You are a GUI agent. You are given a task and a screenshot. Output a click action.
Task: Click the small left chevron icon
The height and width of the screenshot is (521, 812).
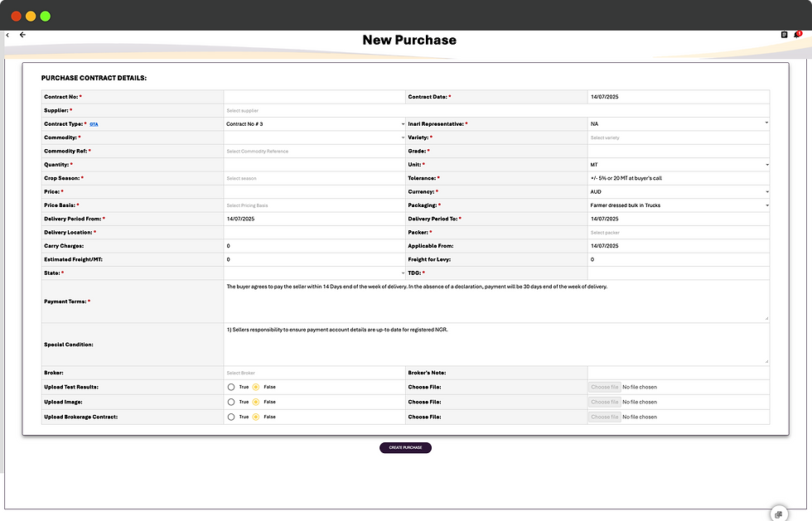click(7, 35)
